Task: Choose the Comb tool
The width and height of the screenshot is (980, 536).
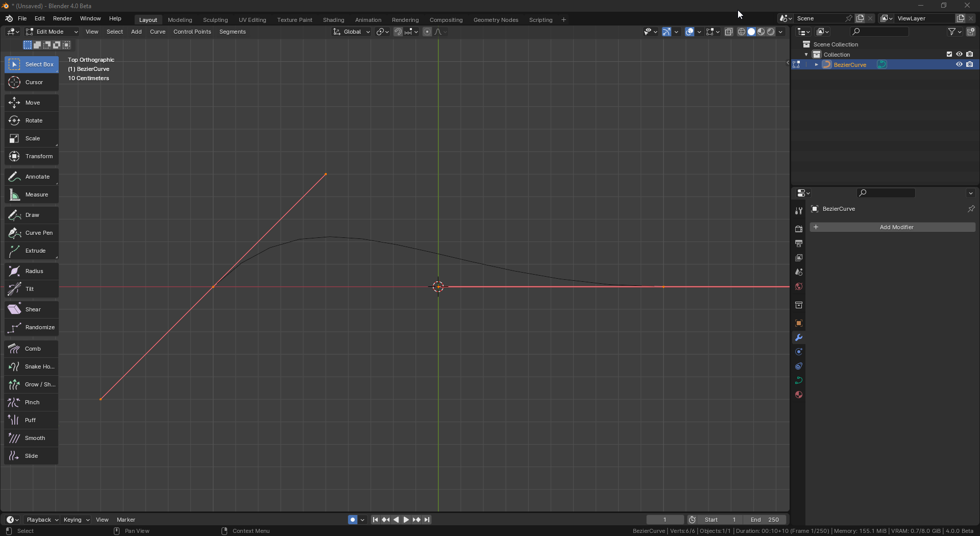Action: tap(32, 349)
